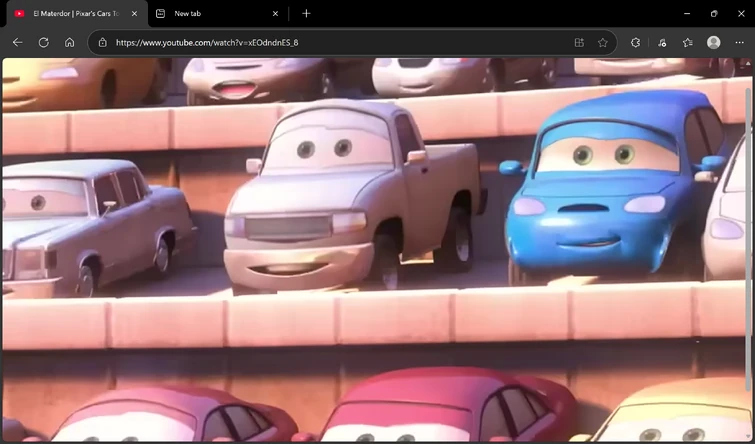
Task: Open the user profile avatar
Action: point(714,42)
